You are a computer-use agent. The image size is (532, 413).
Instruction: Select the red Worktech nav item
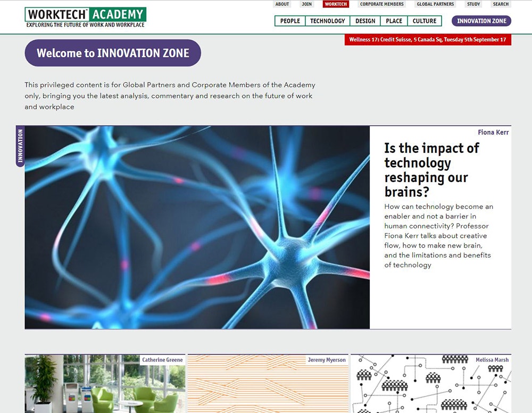[336, 4]
